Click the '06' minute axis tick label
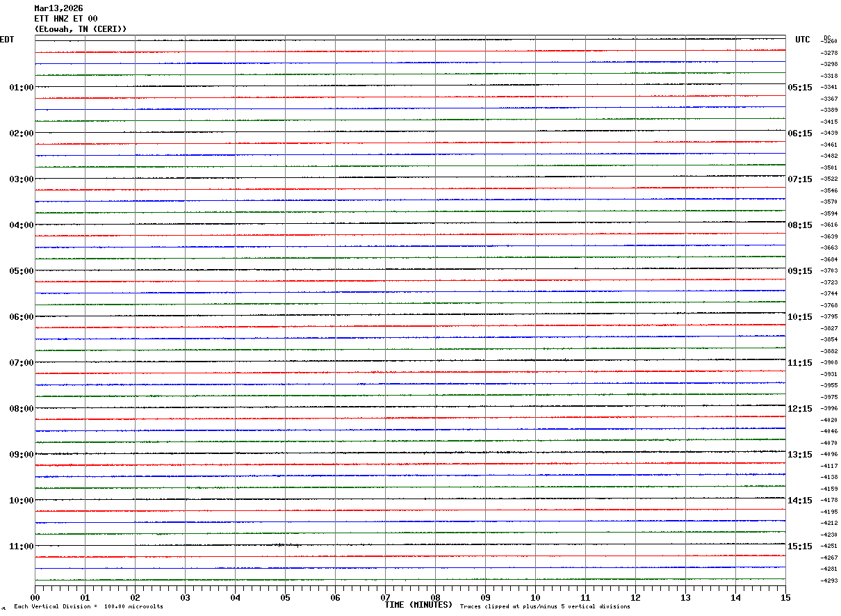 click(x=335, y=597)
